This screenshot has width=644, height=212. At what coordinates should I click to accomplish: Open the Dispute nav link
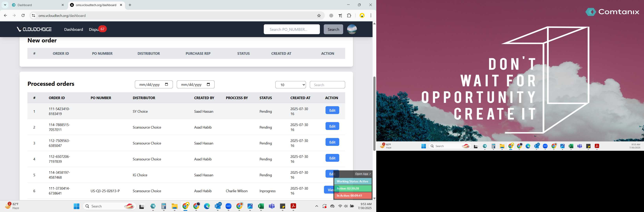click(93, 29)
